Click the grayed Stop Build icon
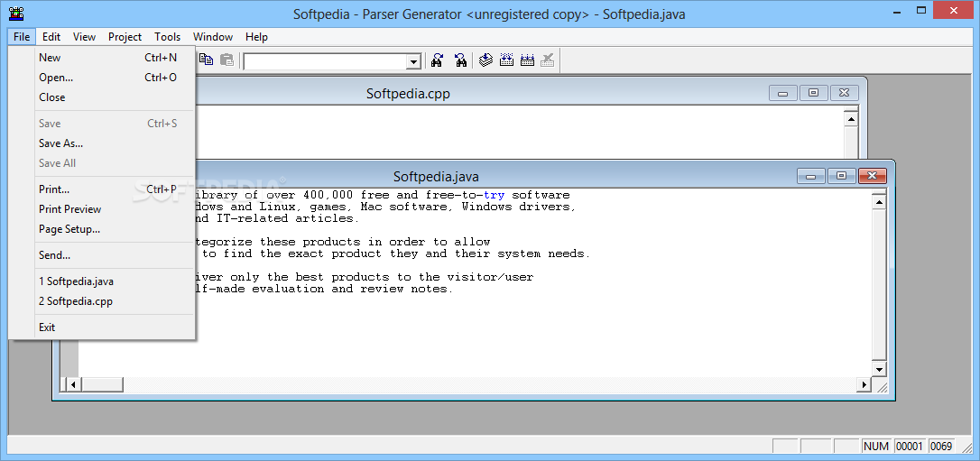Viewport: 980px width, 461px height. coord(548,60)
